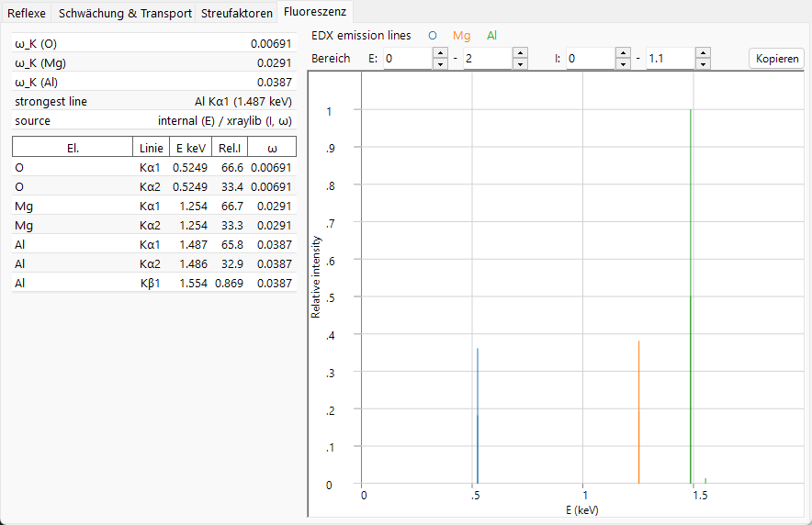Click the I range maximum field
This screenshot has height=525, width=812.
(671, 59)
